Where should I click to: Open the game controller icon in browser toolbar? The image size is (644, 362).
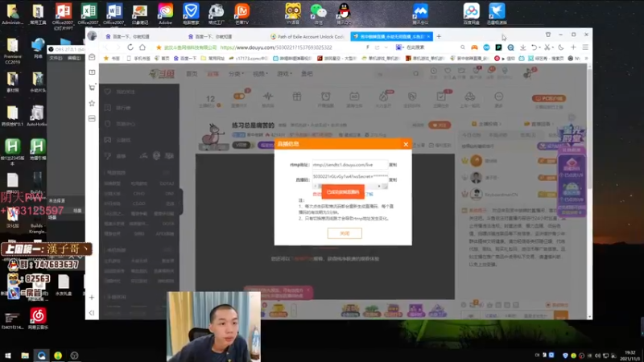(474, 47)
